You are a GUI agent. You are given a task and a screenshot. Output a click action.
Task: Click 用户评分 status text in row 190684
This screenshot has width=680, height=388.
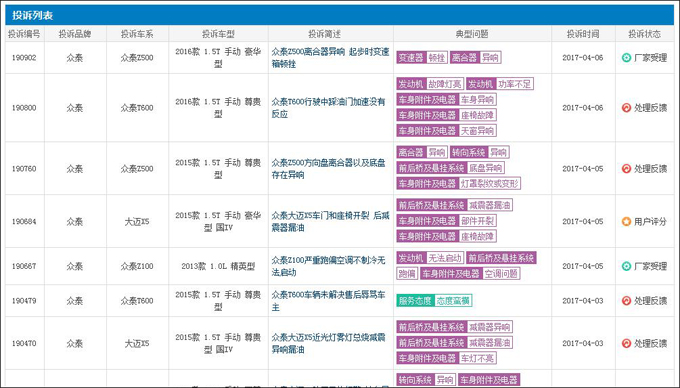(x=650, y=222)
